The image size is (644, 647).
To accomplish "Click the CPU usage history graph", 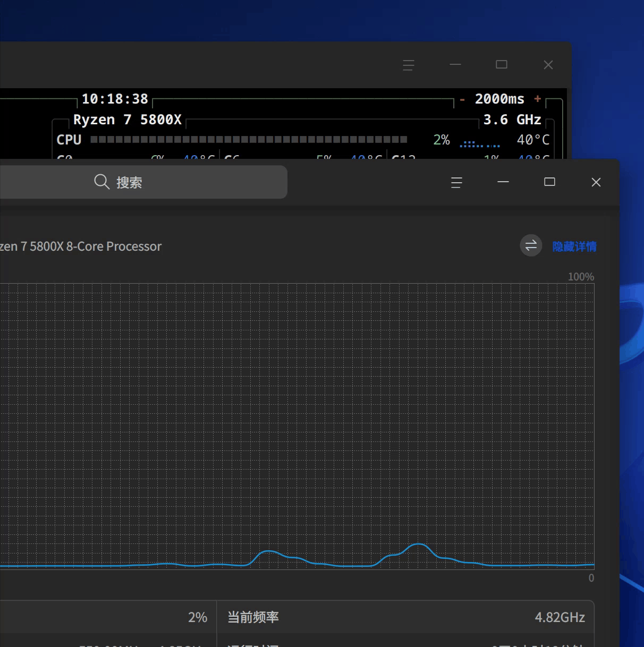I will [x=297, y=426].
